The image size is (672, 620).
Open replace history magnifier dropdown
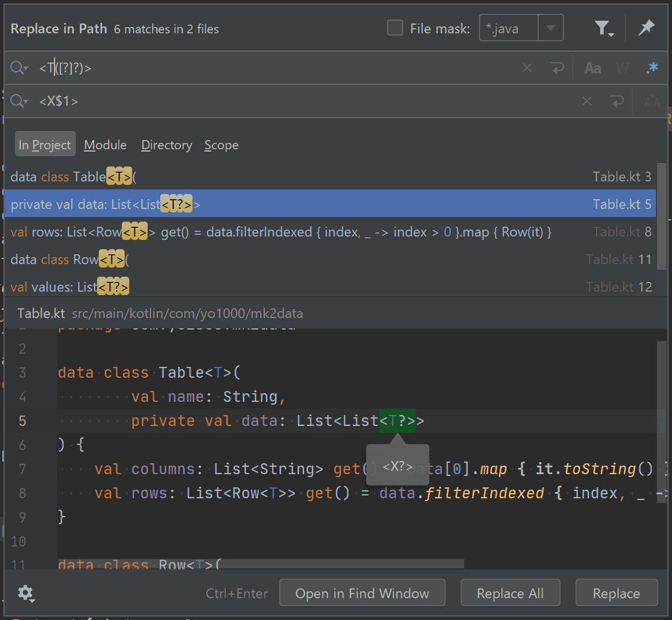point(19,102)
